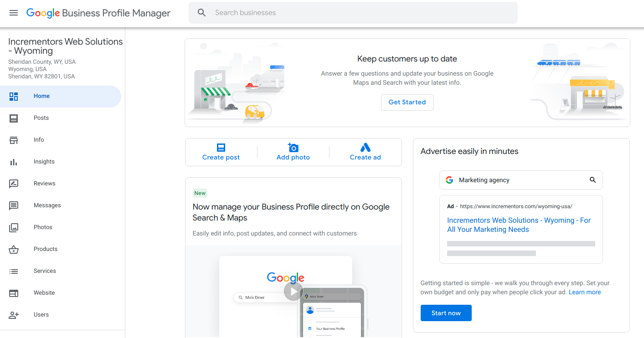Click the Services list icon

[14, 271]
